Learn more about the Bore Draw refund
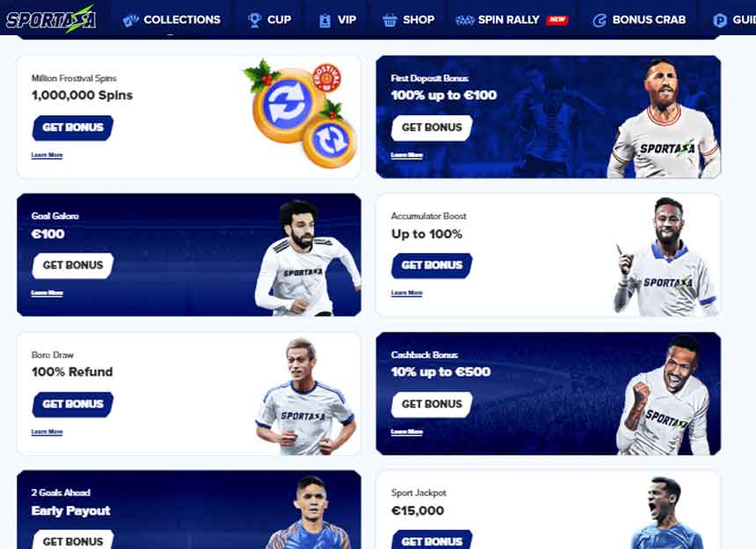This screenshot has height=549, width=756. [47, 432]
